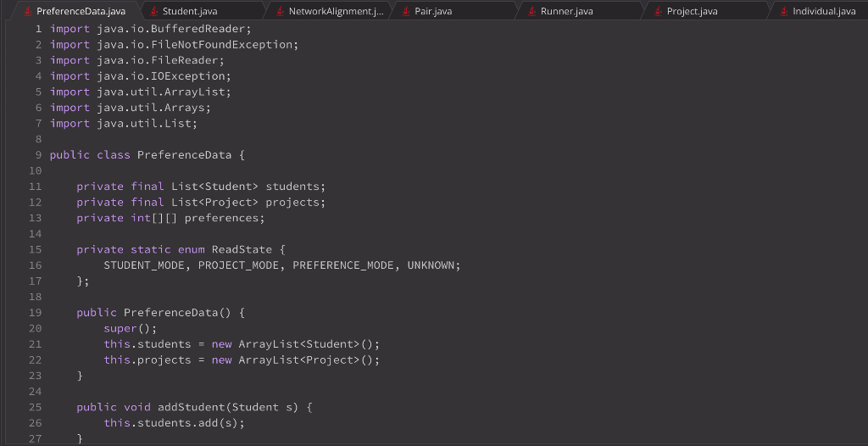Click 'UNKNOWN' enum constant

431,265
